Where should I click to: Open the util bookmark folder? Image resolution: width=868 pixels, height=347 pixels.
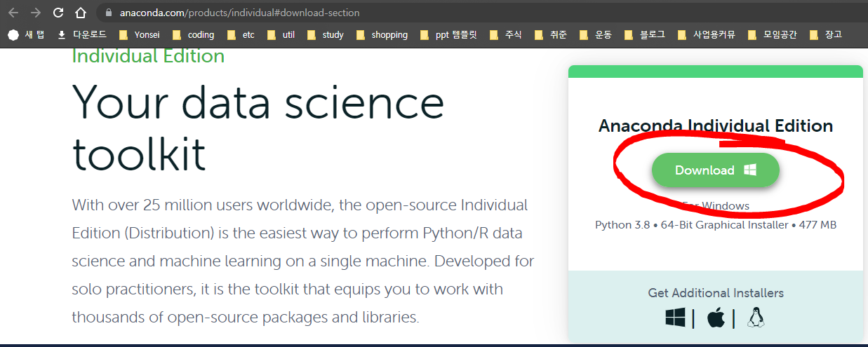tap(281, 34)
